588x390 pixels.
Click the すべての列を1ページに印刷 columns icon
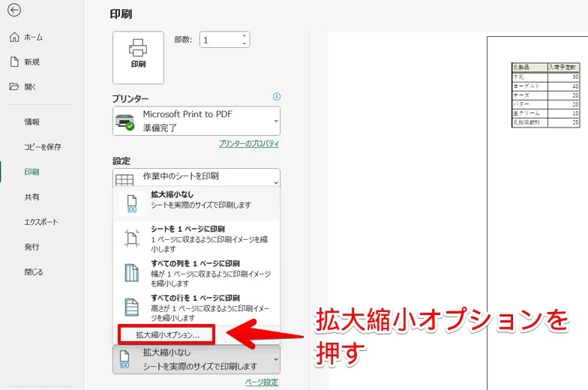click(x=132, y=273)
